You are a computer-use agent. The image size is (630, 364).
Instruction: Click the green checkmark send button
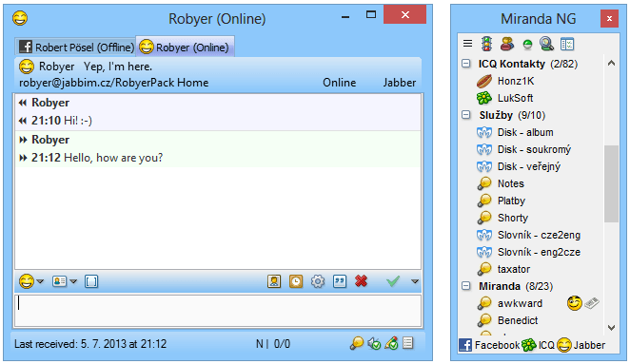[393, 281]
